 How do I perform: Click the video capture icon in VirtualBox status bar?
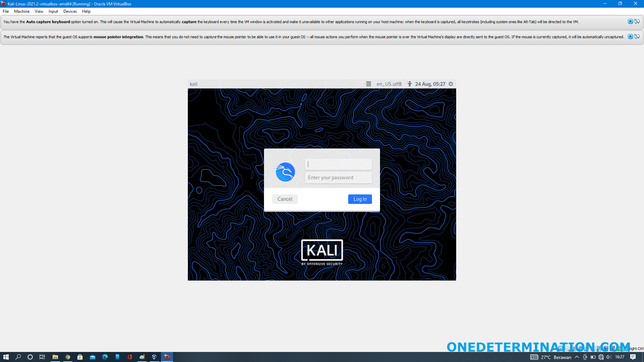606,349
